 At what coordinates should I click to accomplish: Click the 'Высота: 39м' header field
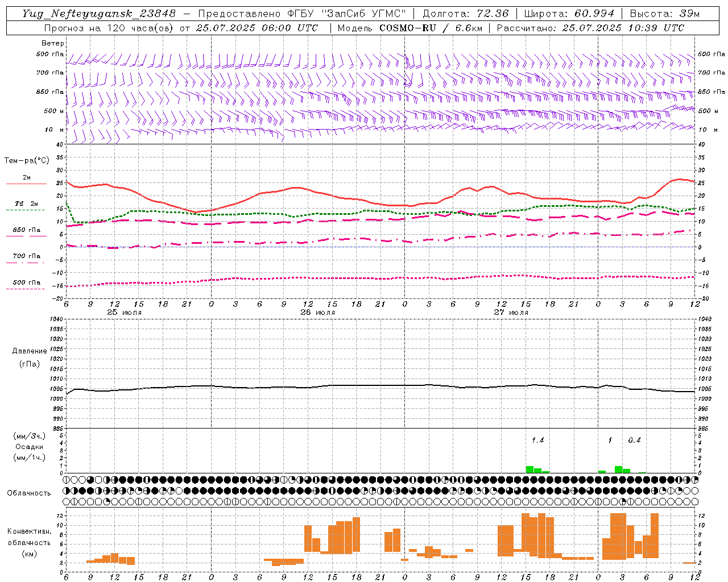[x=665, y=14]
